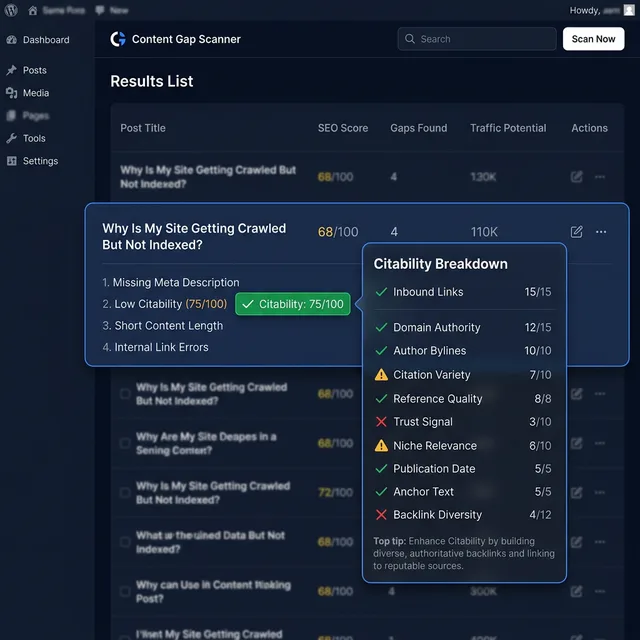
Task: Open Pages in the sidebar
Action: click(28, 116)
